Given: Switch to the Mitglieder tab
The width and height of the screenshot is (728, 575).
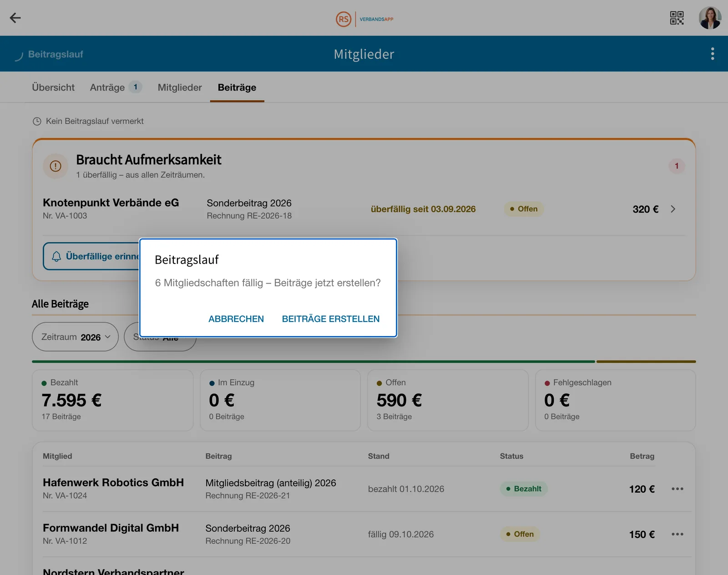Looking at the screenshot, I should pos(180,87).
